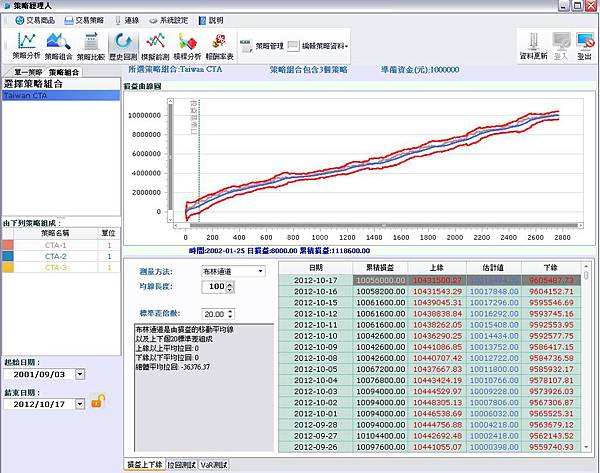Sort by the 下線 column header
Viewport: 600px width, 473px height.
pos(551,267)
